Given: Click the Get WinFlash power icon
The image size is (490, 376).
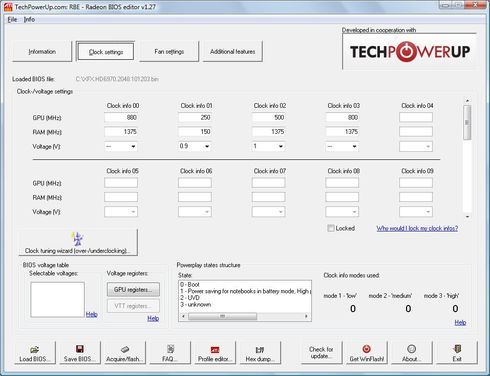Looking at the screenshot, I should pos(366,349).
